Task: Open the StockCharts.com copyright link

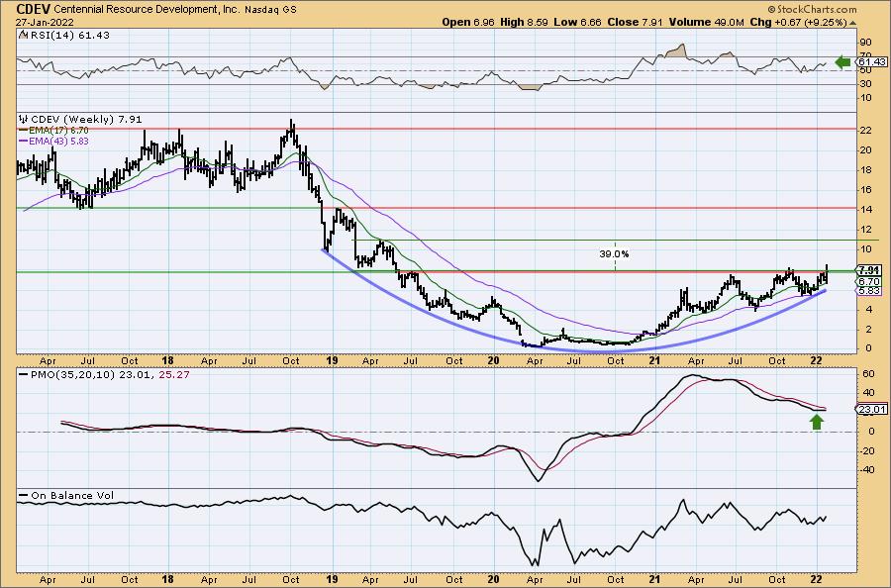Action: (x=812, y=9)
